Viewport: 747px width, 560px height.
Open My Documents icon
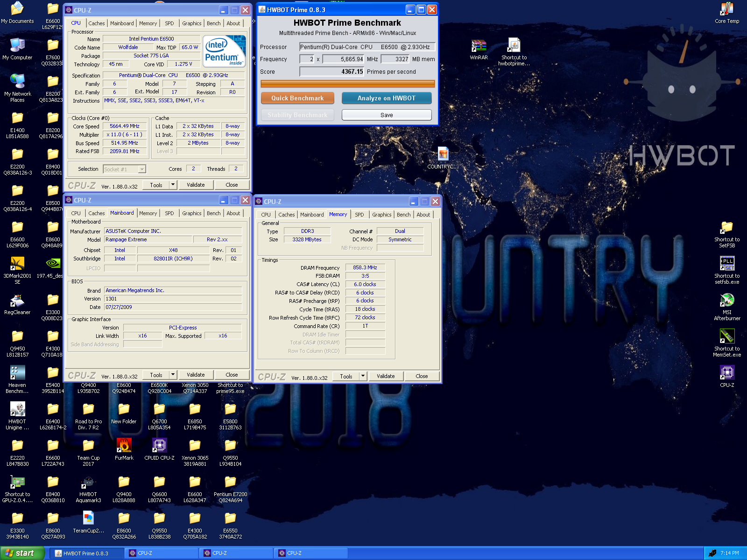pyautogui.click(x=17, y=13)
